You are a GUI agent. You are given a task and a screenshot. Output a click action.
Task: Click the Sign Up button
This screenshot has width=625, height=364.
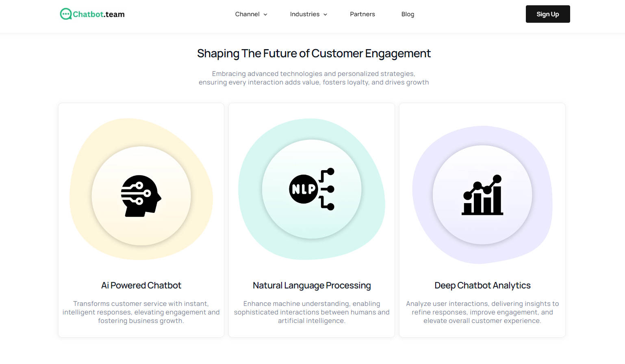tap(547, 14)
